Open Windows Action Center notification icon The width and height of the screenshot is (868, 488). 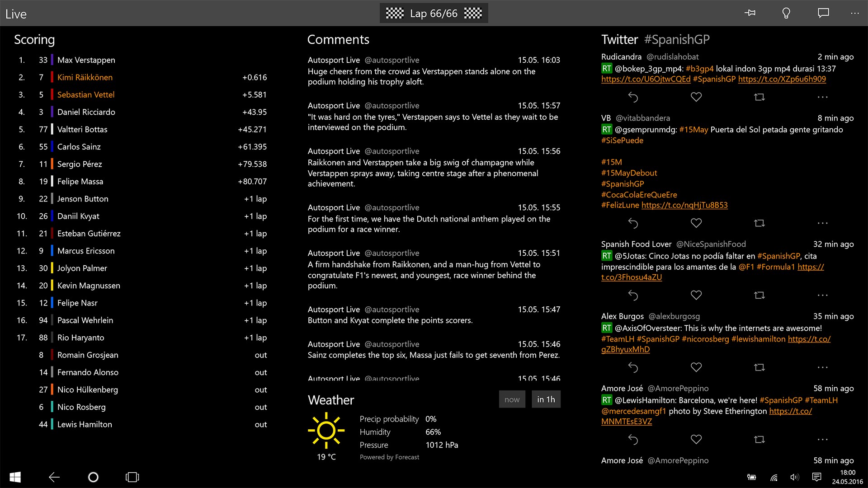[816, 477]
